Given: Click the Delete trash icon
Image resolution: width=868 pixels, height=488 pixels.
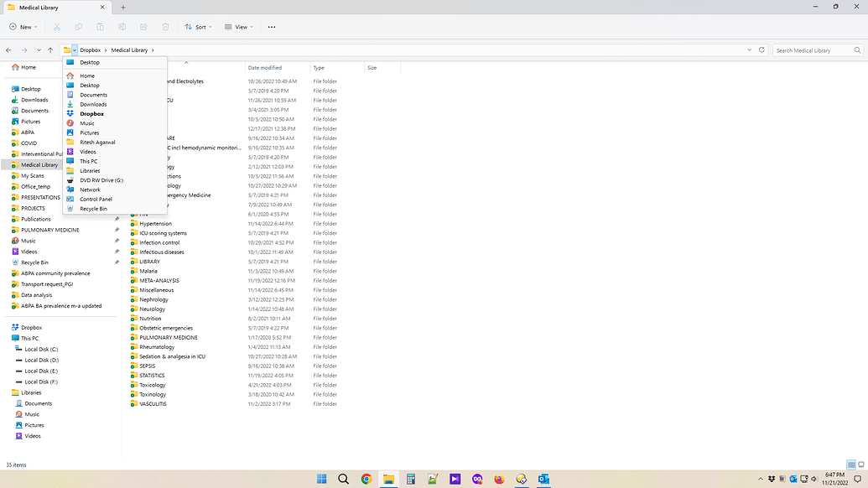Looking at the screenshot, I should (165, 27).
